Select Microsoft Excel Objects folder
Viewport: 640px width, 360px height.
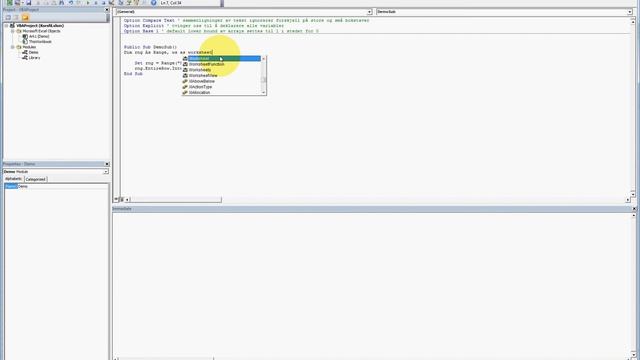(41, 31)
